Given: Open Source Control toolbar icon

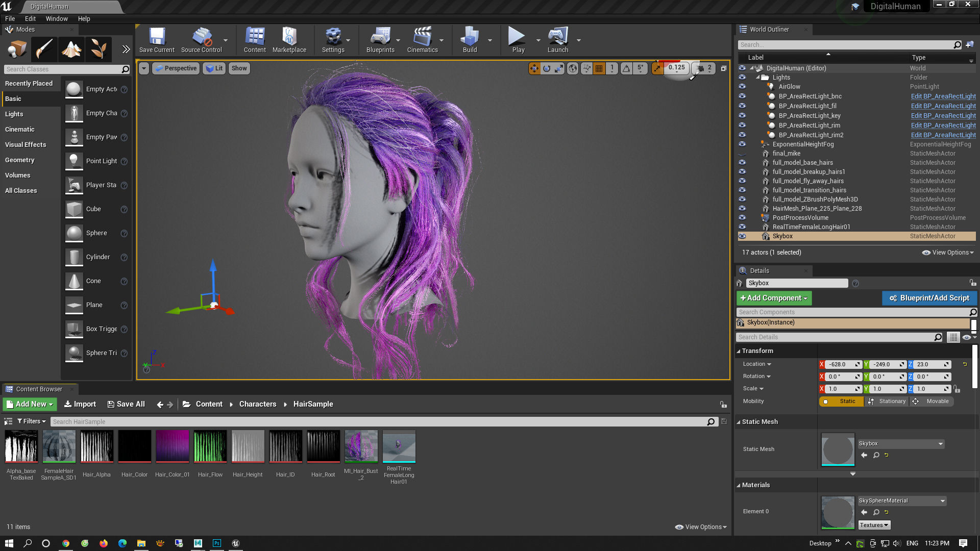Looking at the screenshot, I should coord(202,40).
